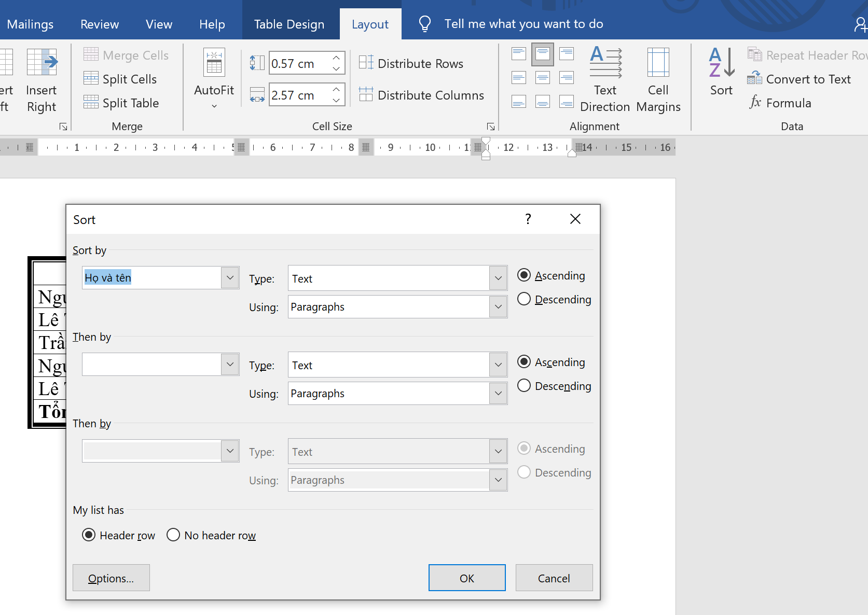Viewport: 868px width, 615px height.
Task: Click Convert to Text command
Action: [x=799, y=79]
